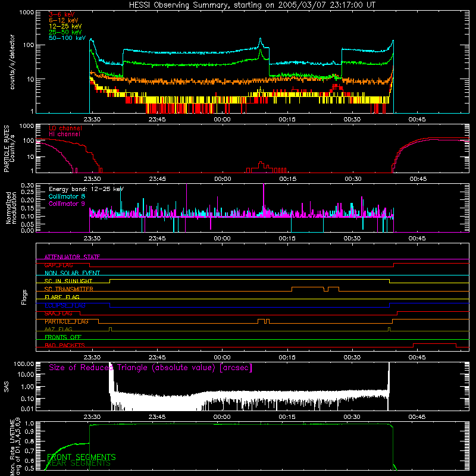Select the Collimator 9 legend label
This screenshot has width=476, height=476.
pos(67,203)
